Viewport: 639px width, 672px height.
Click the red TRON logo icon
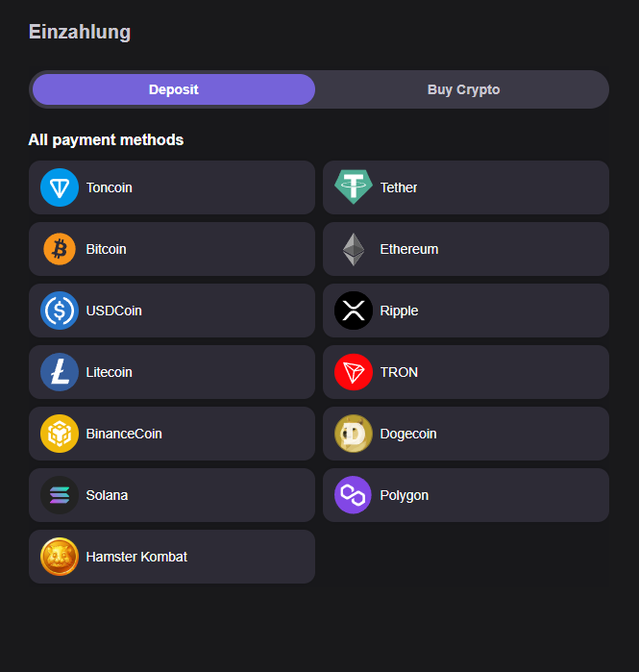pos(354,372)
